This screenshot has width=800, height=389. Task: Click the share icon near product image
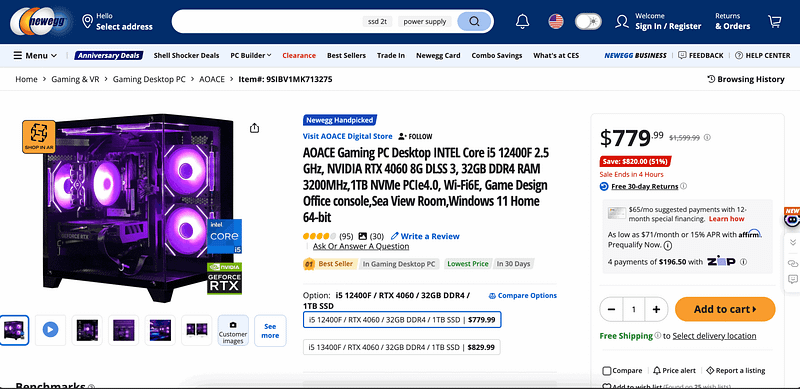tap(255, 128)
